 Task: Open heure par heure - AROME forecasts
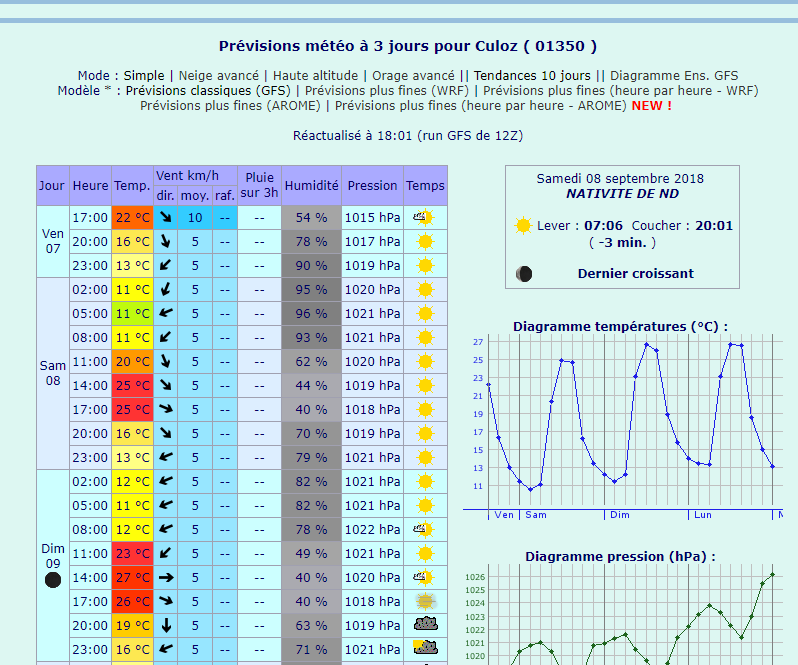pyautogui.click(x=480, y=106)
